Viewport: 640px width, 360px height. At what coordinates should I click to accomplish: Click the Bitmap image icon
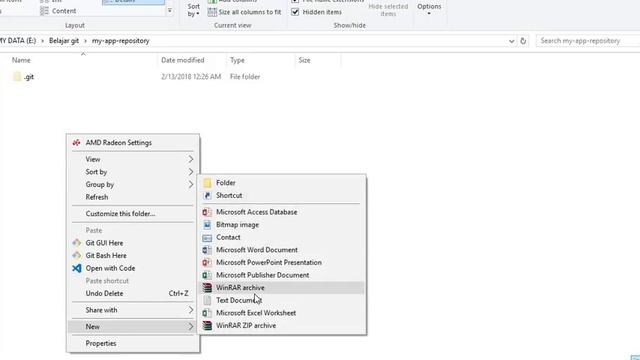pyautogui.click(x=207, y=224)
